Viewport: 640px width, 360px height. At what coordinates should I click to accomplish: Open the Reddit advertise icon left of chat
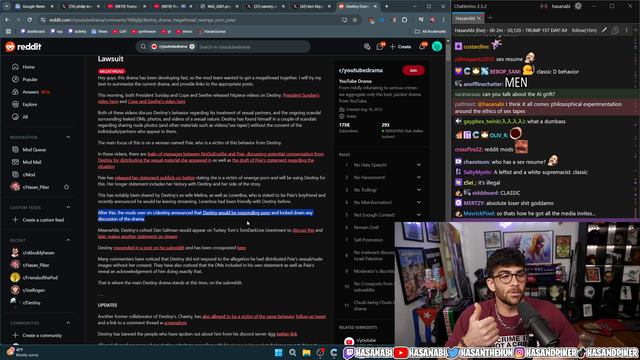[x=367, y=47]
